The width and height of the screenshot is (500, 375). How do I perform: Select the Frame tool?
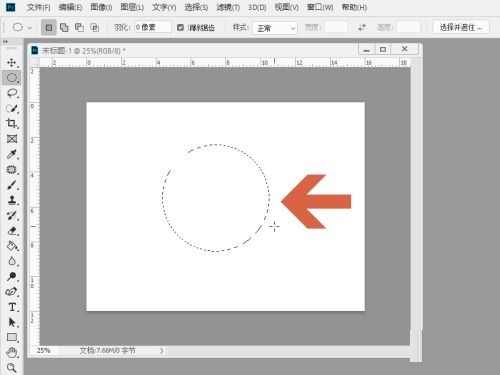(12, 139)
